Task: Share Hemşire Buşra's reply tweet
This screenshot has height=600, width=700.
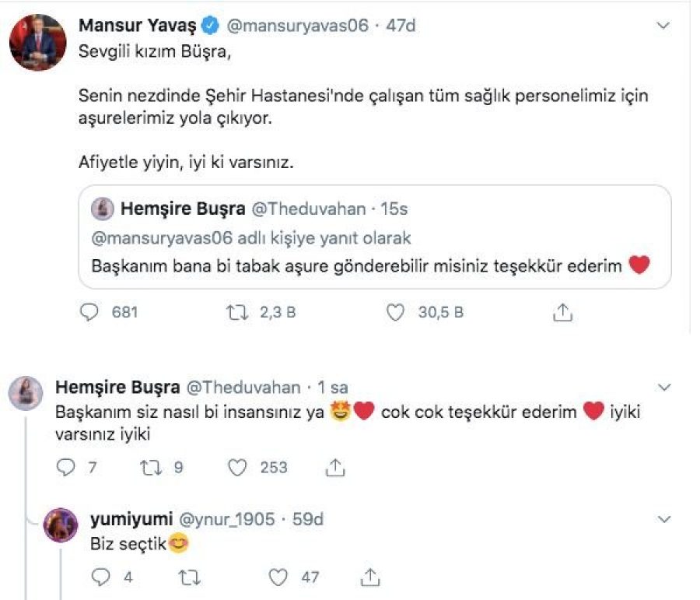Action: click(x=335, y=467)
